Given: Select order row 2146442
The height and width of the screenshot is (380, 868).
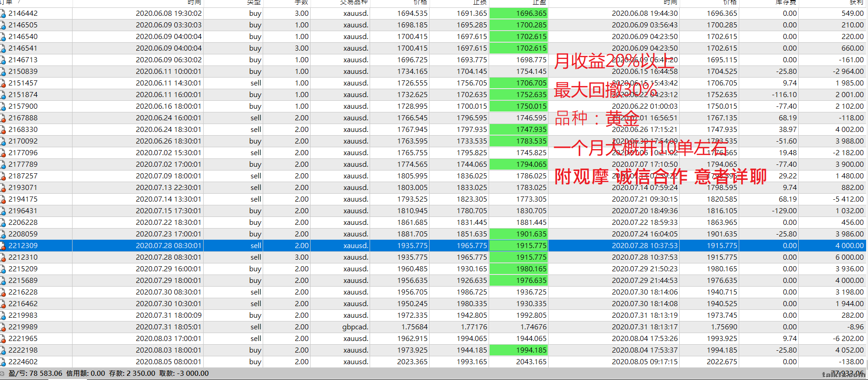Looking at the screenshot, I should [433, 13].
